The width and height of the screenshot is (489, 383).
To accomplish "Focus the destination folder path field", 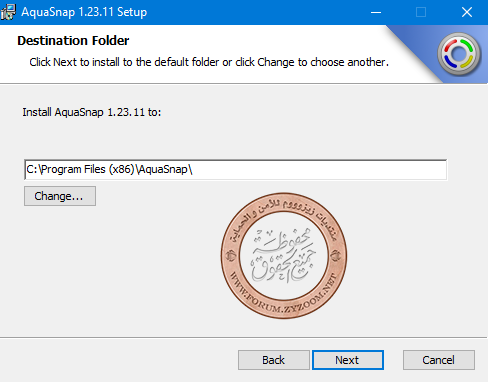I will pos(235,170).
